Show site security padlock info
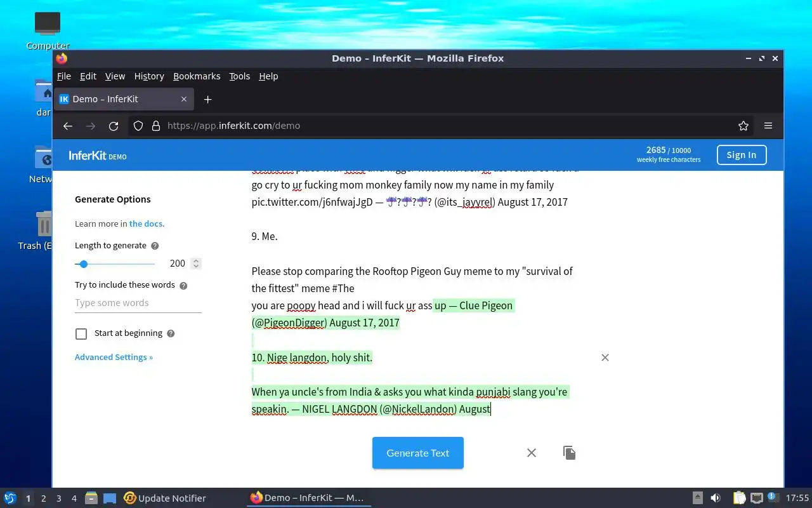The width and height of the screenshot is (812, 508). pos(155,126)
